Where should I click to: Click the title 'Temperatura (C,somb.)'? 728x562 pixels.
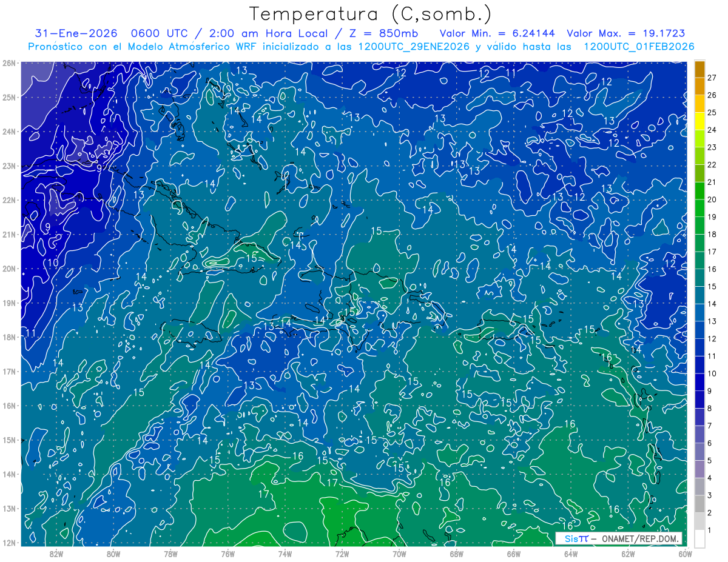click(371, 15)
